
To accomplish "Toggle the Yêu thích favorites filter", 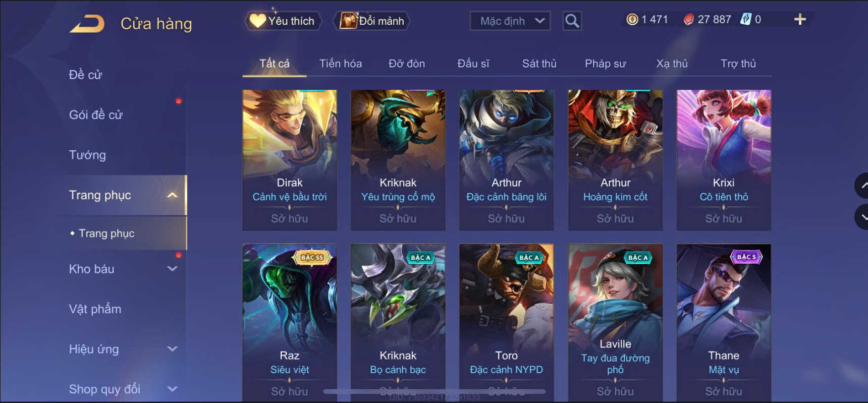I will [283, 21].
